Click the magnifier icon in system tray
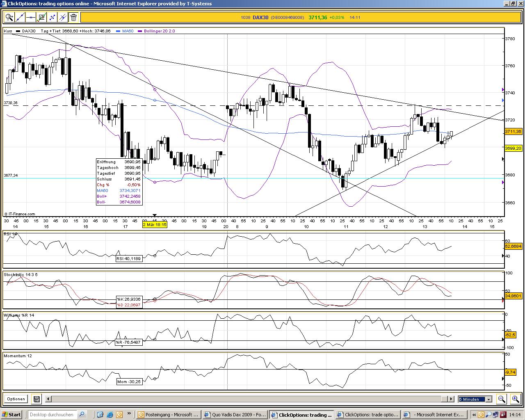Viewport: 525px width, 420px height. tap(489, 414)
